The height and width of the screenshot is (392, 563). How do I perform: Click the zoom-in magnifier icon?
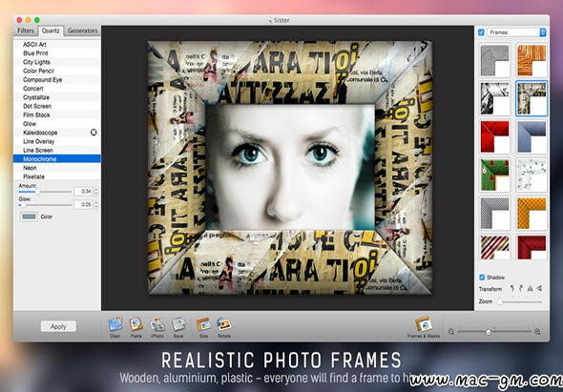click(x=537, y=332)
